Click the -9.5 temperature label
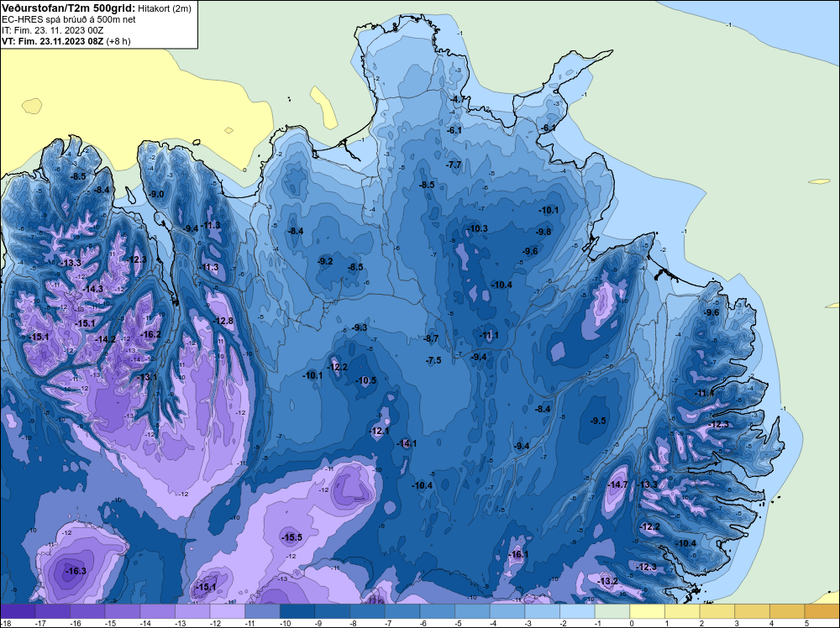The image size is (840, 628). (598, 421)
